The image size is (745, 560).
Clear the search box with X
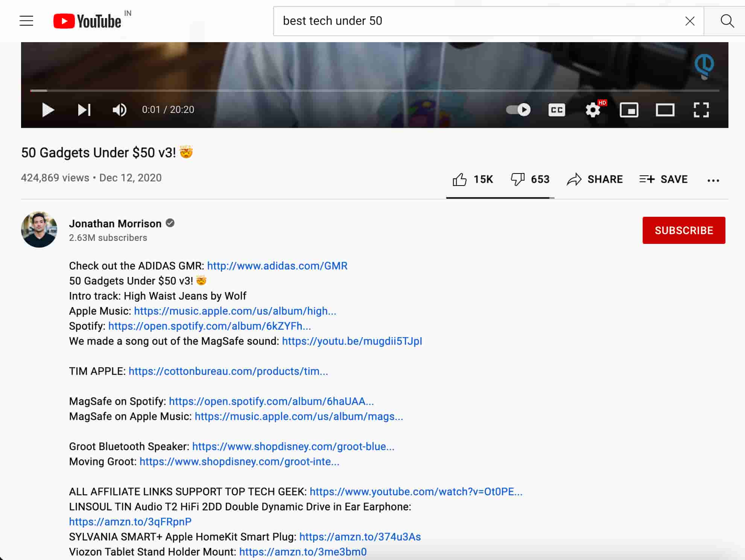pyautogui.click(x=690, y=21)
